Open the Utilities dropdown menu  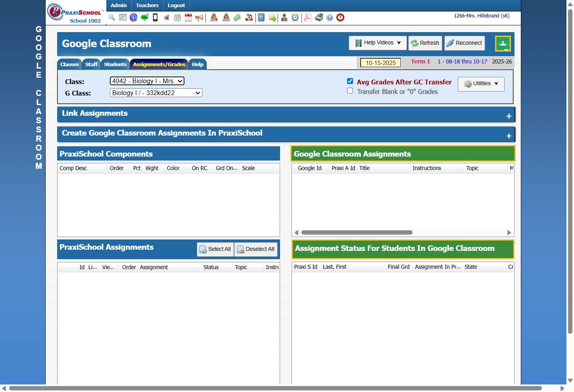481,84
